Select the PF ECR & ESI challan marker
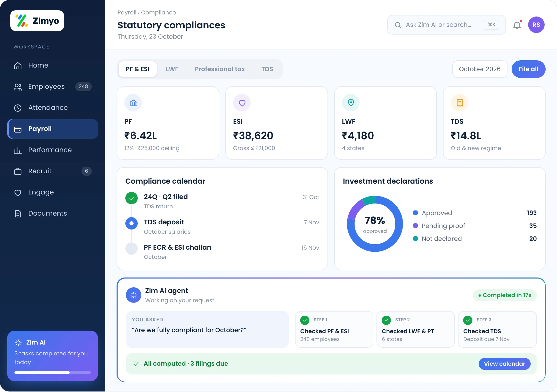The width and height of the screenshot is (557, 392). [x=132, y=249]
